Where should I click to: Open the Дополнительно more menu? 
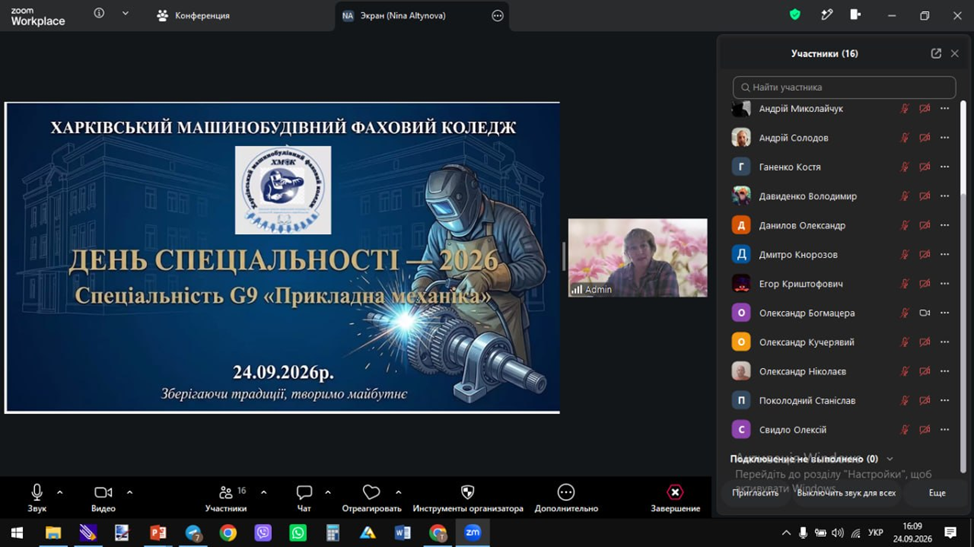click(x=566, y=498)
